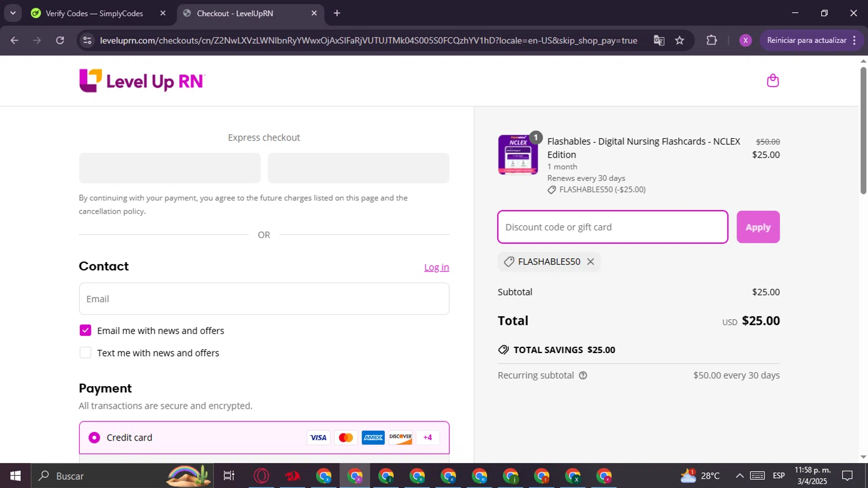Click the Flashables NCLEX product thumbnail
Screen dimensions: 868x488
click(518, 155)
